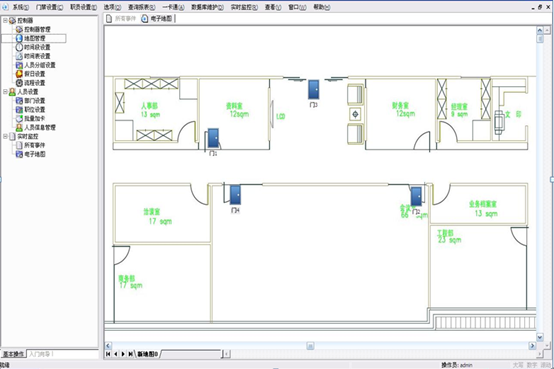Collapse the 人员设置 tree node

(5, 92)
